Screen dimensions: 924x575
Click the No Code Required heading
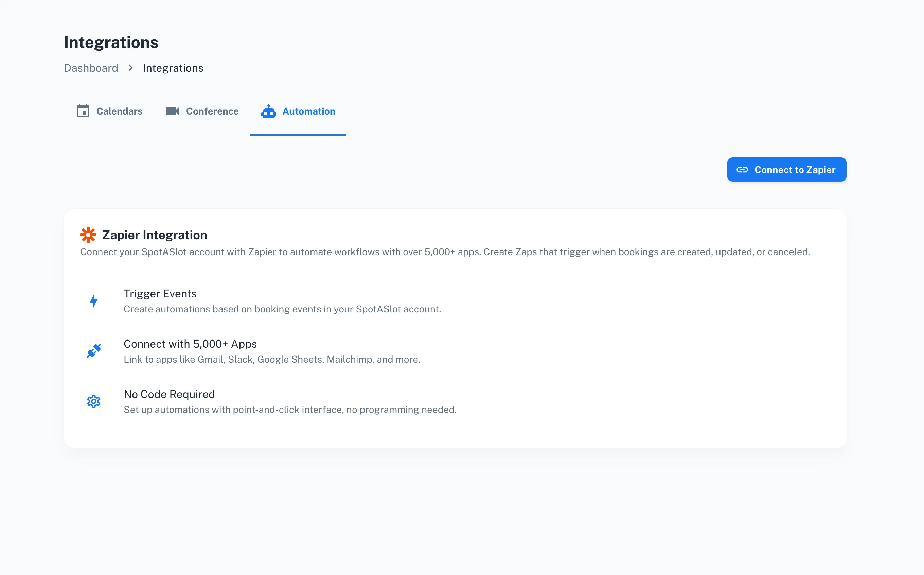point(169,394)
